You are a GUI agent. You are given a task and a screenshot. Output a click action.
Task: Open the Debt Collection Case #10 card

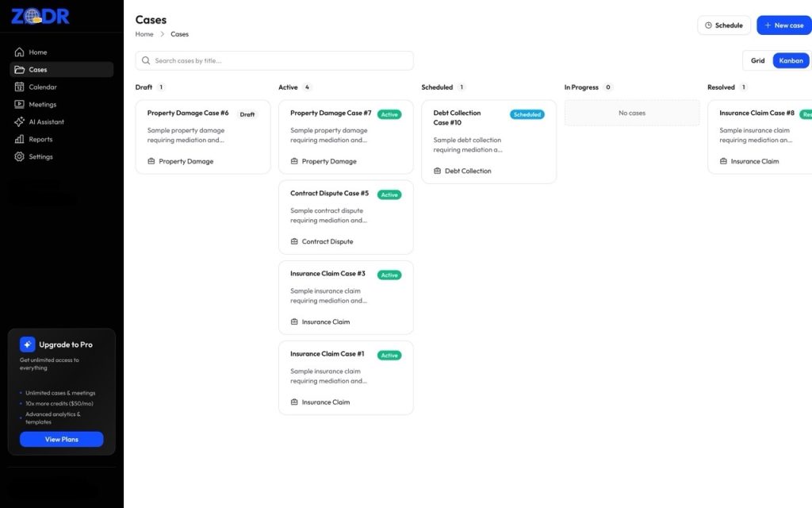[488, 141]
